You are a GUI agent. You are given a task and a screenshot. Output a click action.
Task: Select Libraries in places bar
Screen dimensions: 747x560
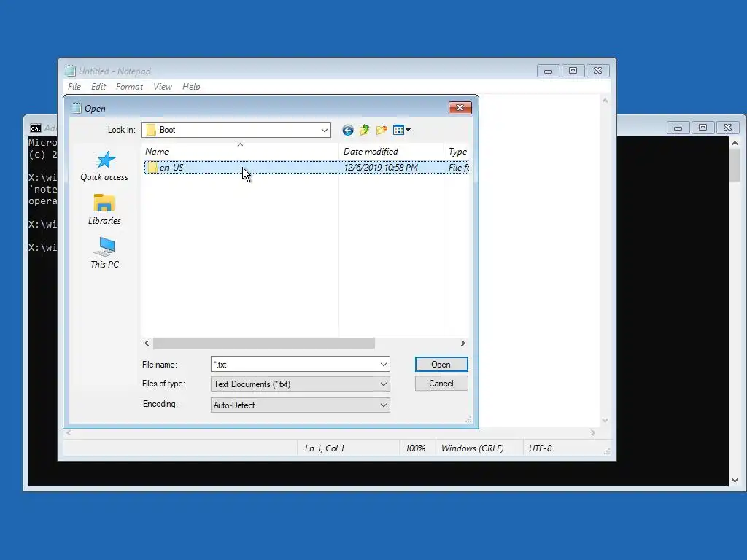pos(104,209)
